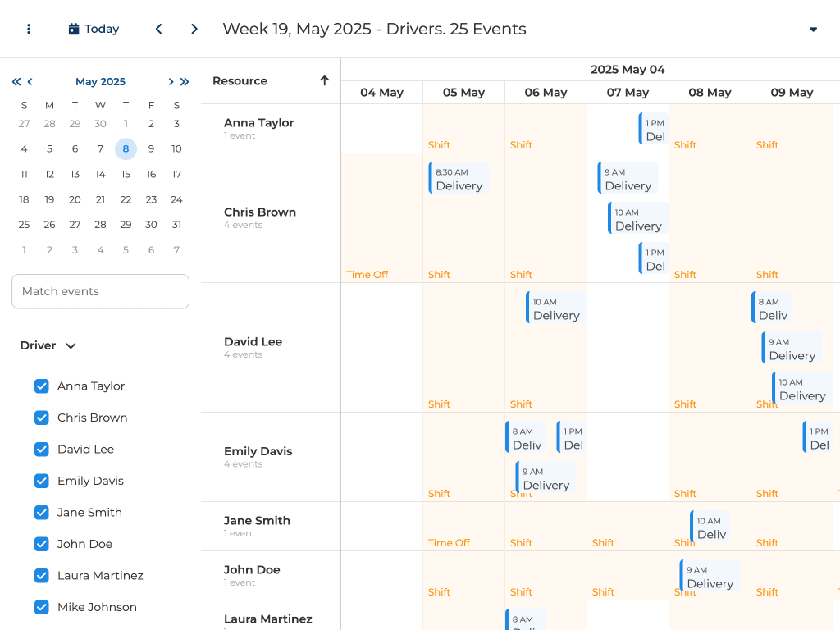This screenshot has width=840, height=630.
Task: Select May 15 in the mini calendar
Action: coord(126,174)
